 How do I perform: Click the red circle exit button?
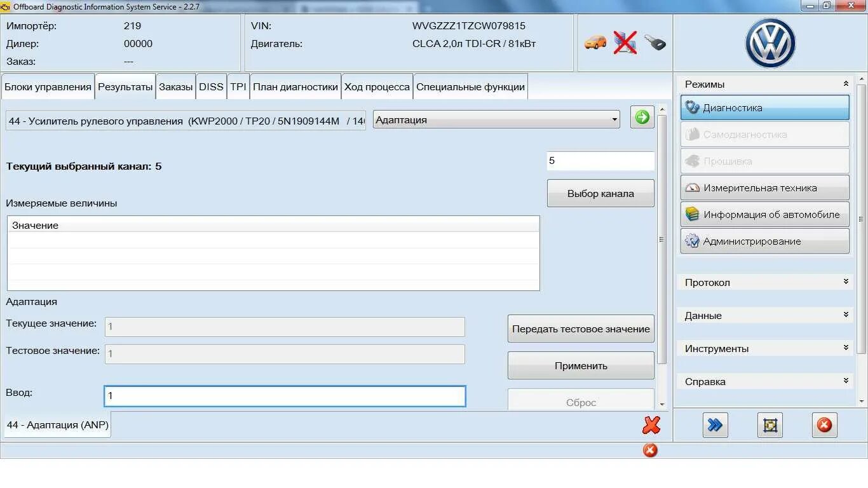[824, 425]
